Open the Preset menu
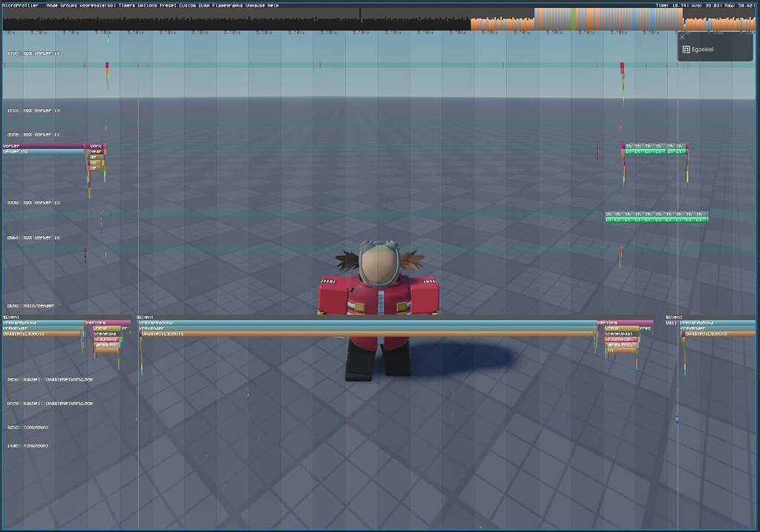The width and height of the screenshot is (760, 532). pyautogui.click(x=168, y=4)
